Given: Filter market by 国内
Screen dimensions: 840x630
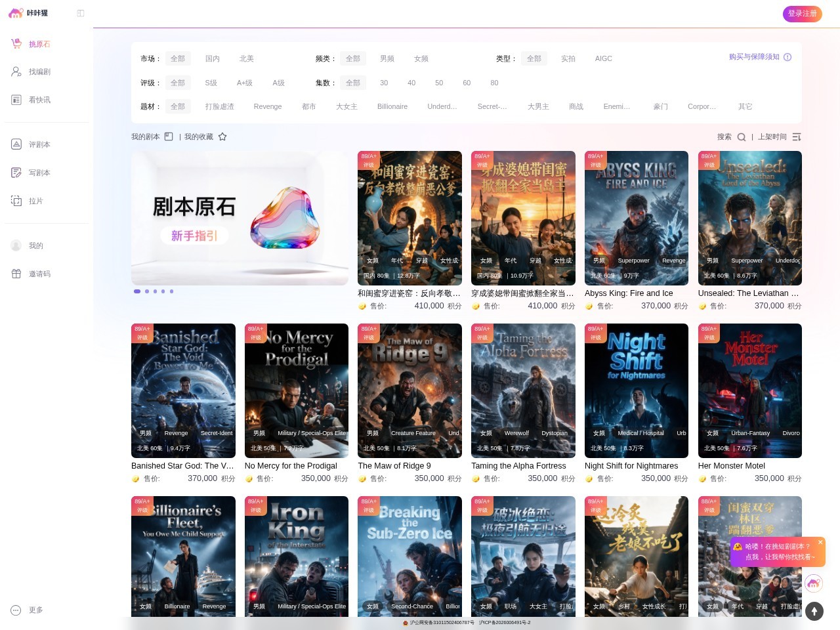Looking at the screenshot, I should click(x=213, y=58).
